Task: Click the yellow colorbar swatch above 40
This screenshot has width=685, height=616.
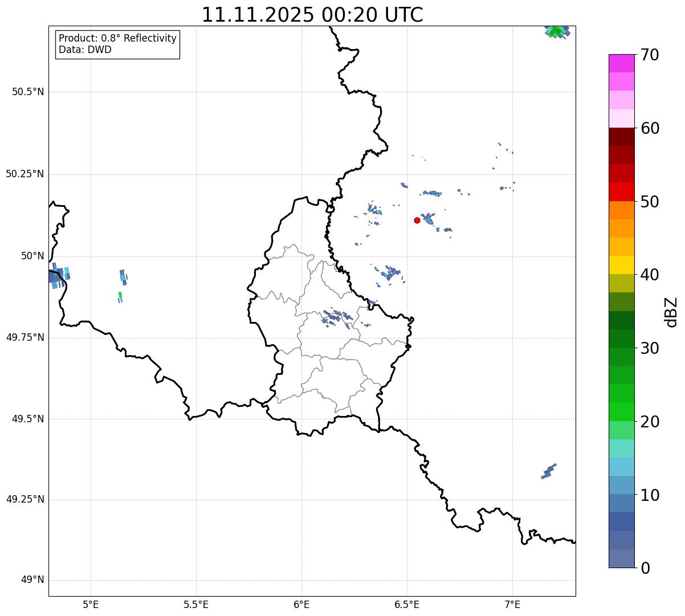Action: pyautogui.click(x=621, y=265)
